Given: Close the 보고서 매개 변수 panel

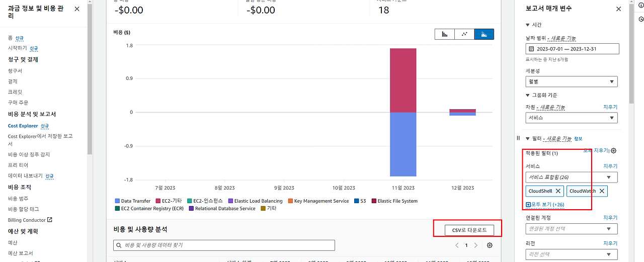Looking at the screenshot, I should [x=618, y=9].
